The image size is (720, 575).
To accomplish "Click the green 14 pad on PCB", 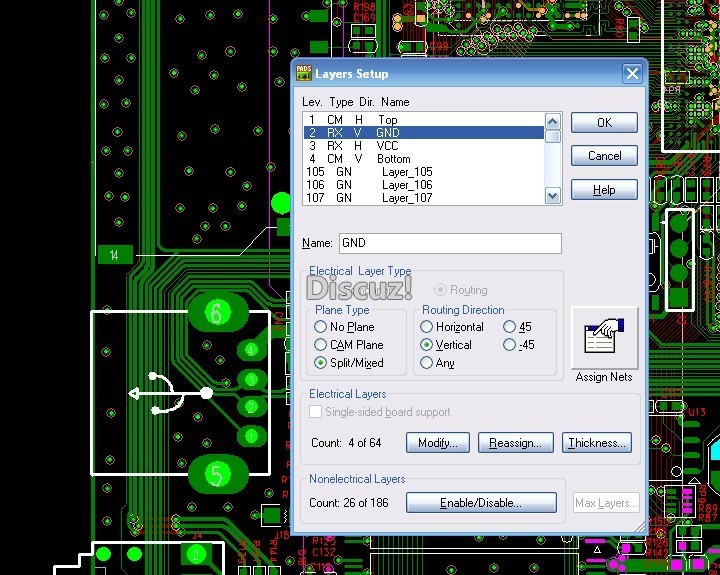I will (115, 255).
